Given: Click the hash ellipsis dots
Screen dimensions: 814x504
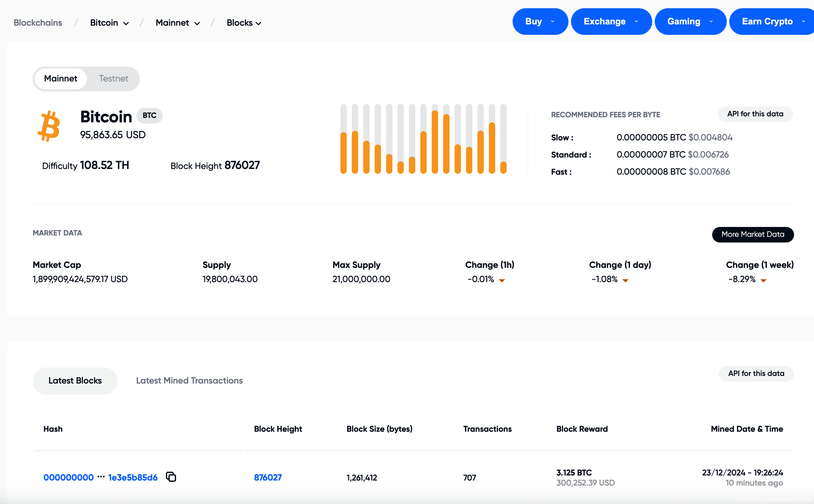Looking at the screenshot, I should [x=101, y=477].
